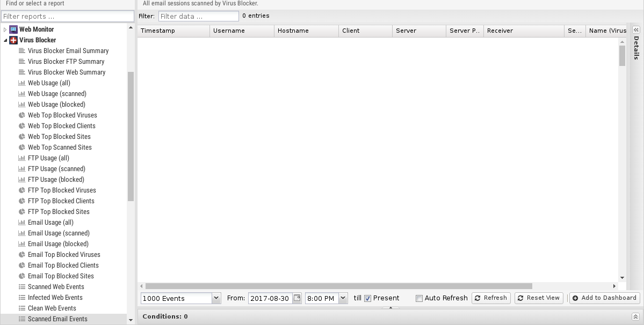Click the chart icon for Email Usage (scanned)
644x325 pixels.
22,233
